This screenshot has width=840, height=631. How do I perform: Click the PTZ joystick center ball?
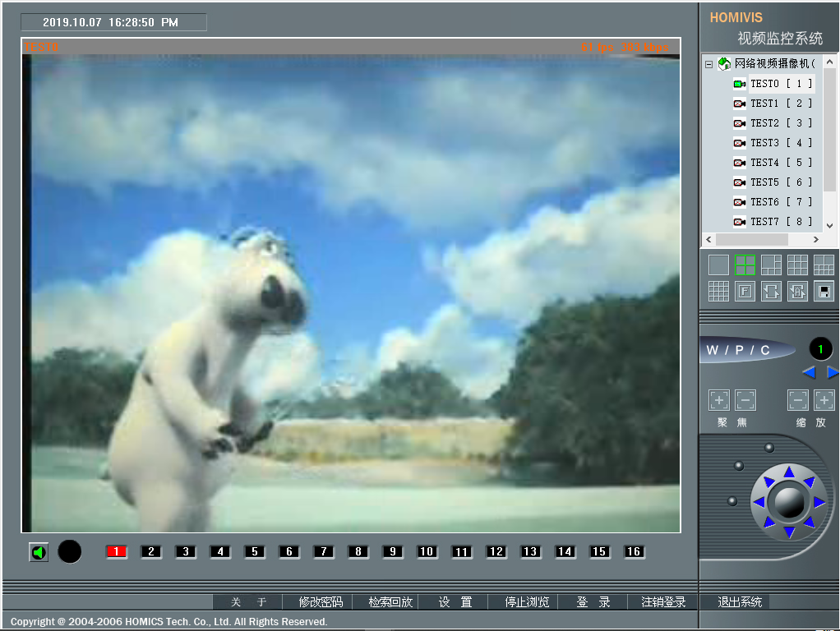(789, 502)
